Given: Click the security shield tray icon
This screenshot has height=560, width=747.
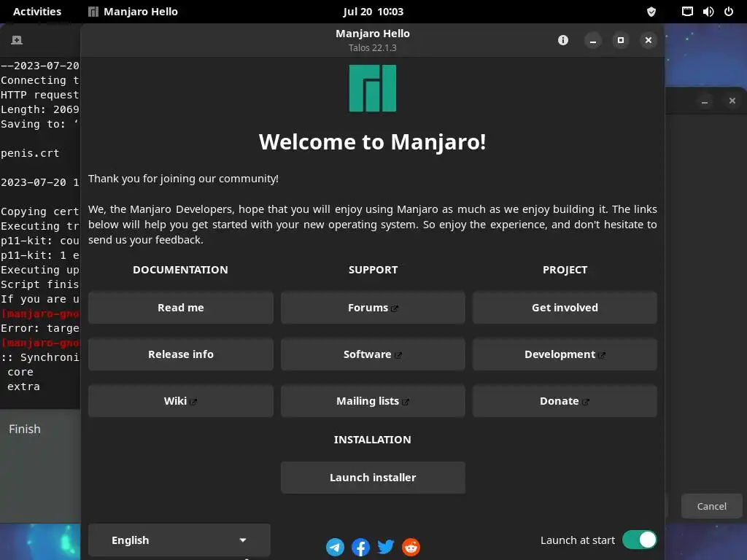Looking at the screenshot, I should coord(651,12).
